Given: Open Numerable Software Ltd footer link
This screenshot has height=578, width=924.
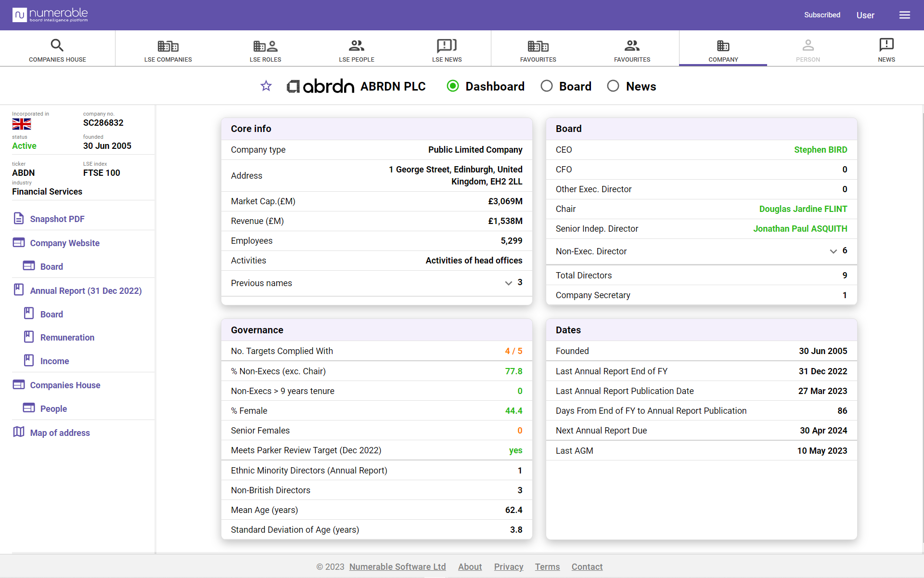Looking at the screenshot, I should (398, 567).
